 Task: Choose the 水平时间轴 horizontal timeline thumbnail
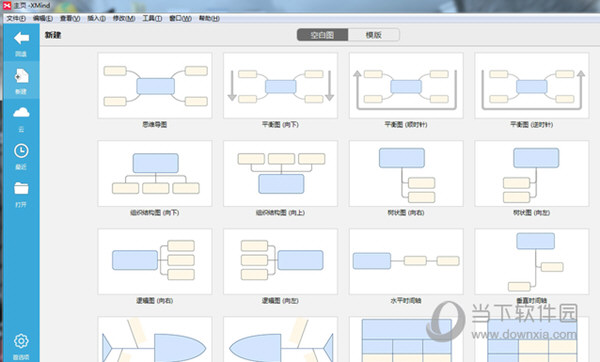click(406, 261)
